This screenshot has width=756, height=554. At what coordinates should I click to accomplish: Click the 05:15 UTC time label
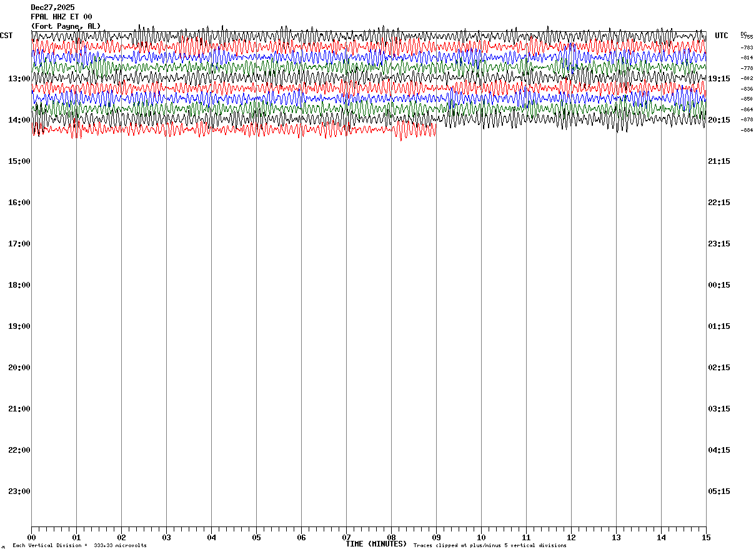719,491
